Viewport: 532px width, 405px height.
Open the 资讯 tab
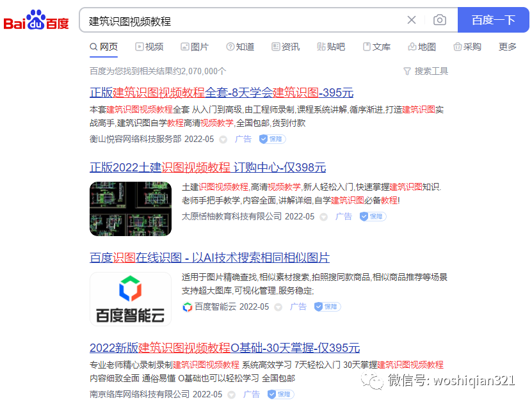[x=286, y=47]
